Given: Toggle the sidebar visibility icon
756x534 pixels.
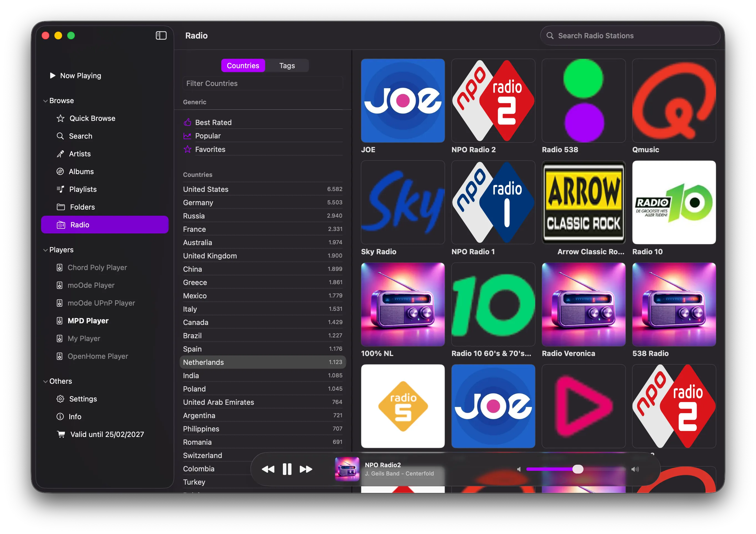Looking at the screenshot, I should (x=161, y=35).
